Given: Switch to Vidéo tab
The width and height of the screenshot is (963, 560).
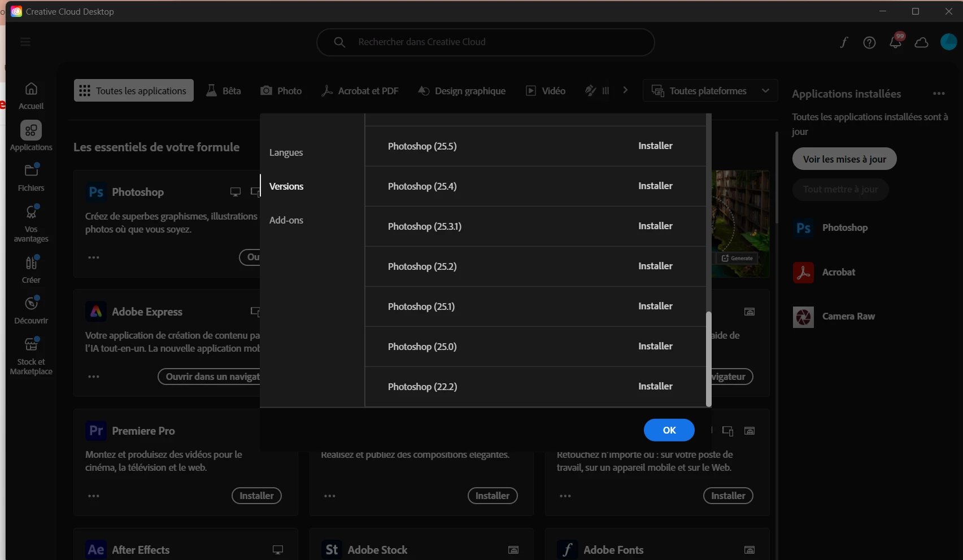Looking at the screenshot, I should 546,90.
